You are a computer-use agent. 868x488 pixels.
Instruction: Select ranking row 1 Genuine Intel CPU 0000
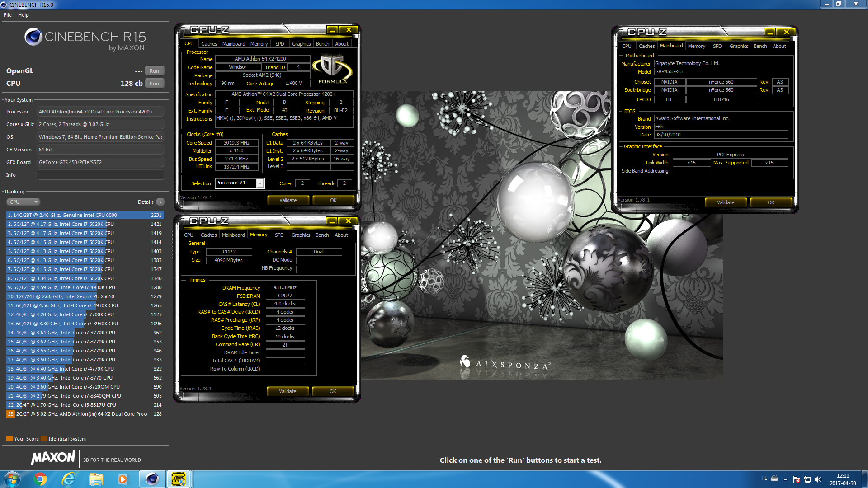[x=85, y=215]
